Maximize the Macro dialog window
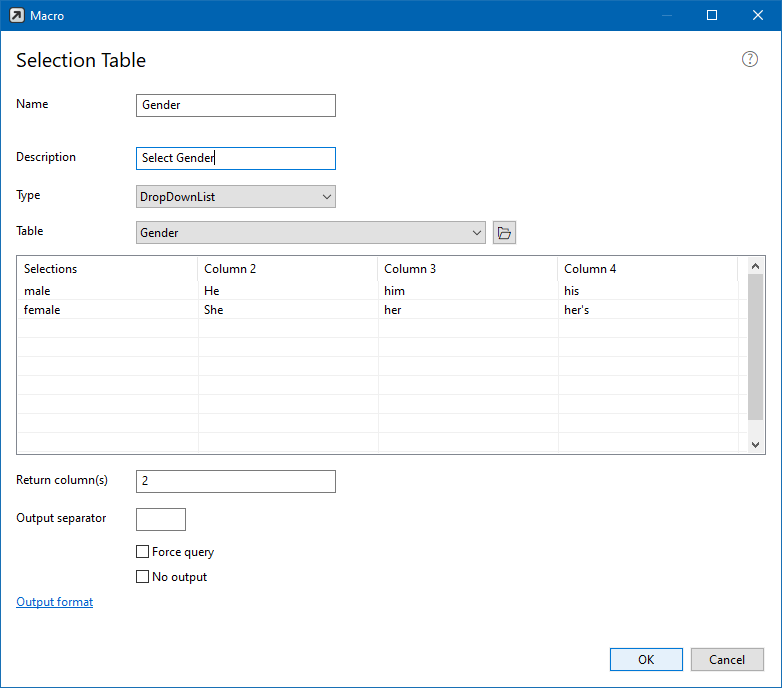The image size is (782, 688). click(x=712, y=15)
